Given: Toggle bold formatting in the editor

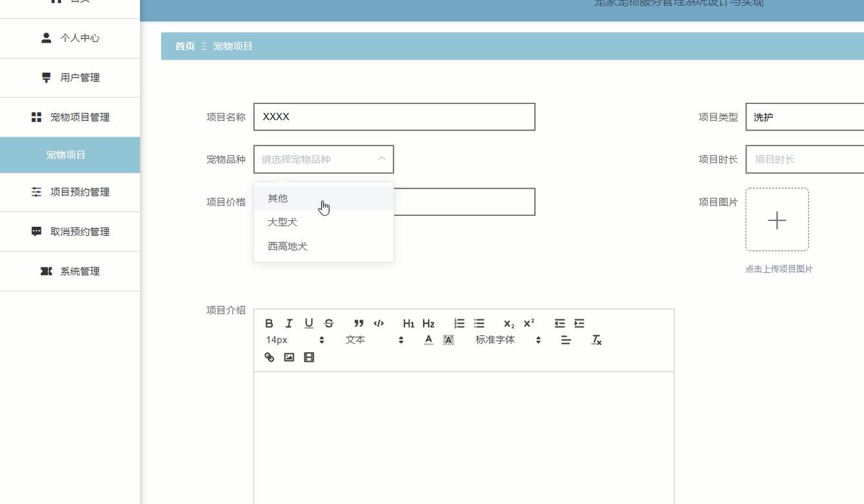Looking at the screenshot, I should tap(269, 323).
